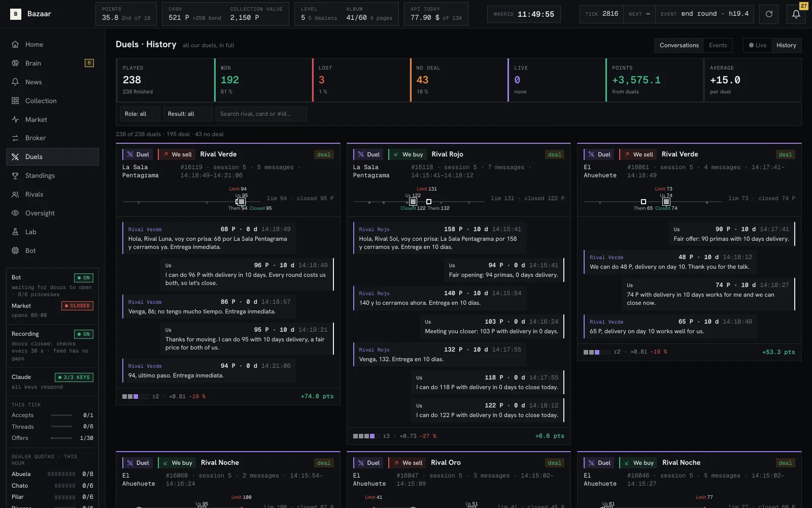Click deal badge on Rival Rojo duel

pyautogui.click(x=554, y=154)
